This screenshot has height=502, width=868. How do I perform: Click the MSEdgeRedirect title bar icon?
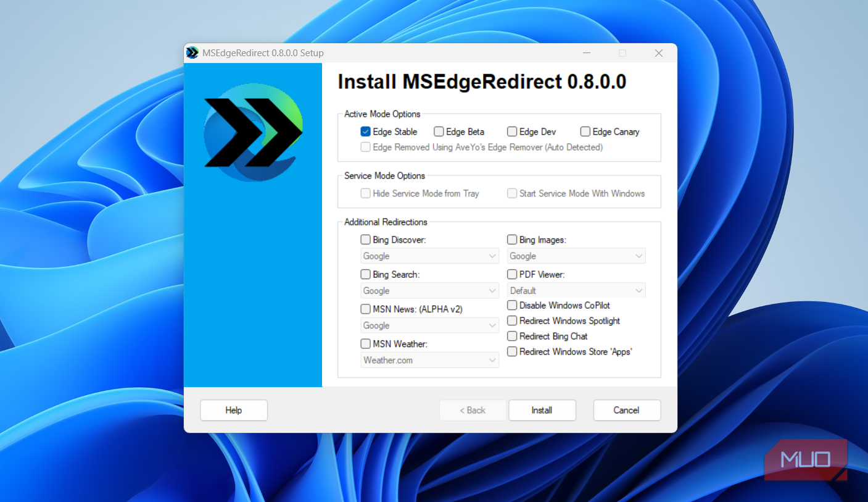pyautogui.click(x=192, y=53)
